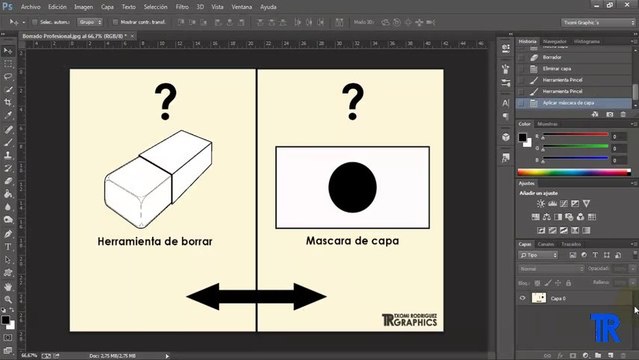Switch to the Canales tab
The image size is (639, 360).
(x=546, y=244)
